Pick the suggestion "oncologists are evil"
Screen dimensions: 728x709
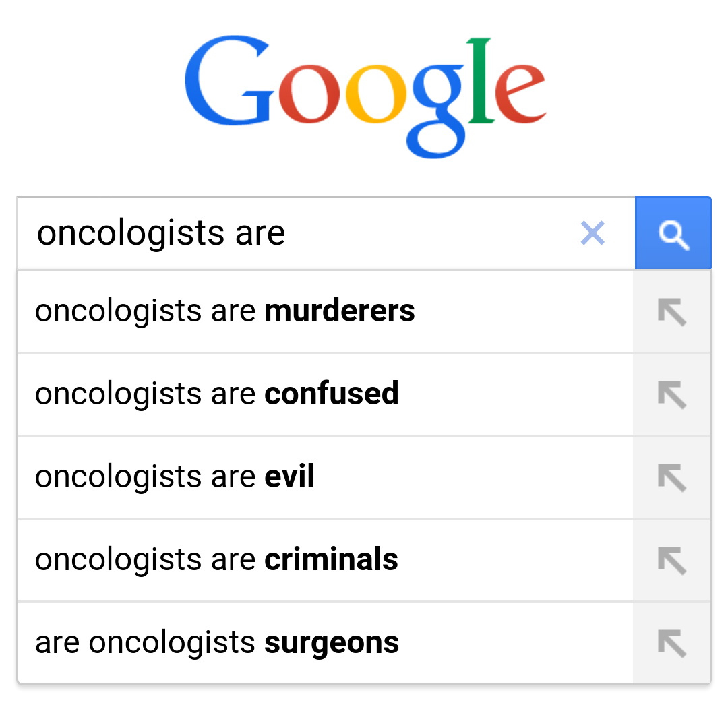[175, 477]
